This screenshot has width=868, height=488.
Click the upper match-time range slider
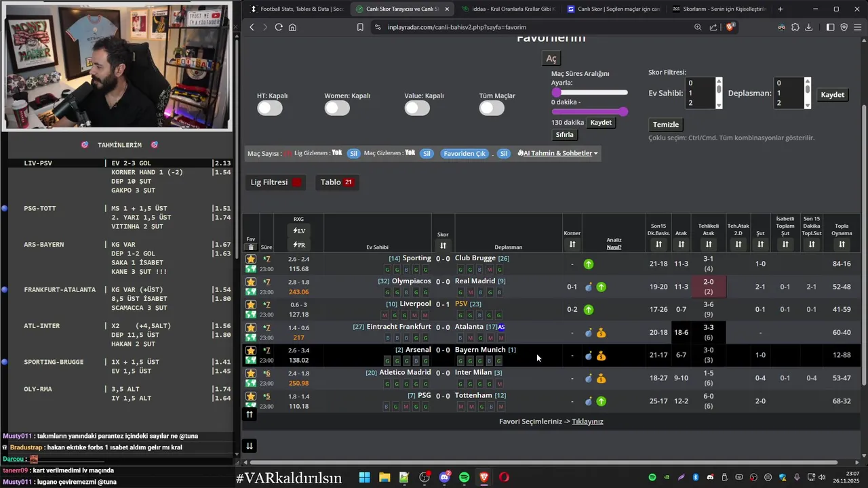(x=590, y=92)
